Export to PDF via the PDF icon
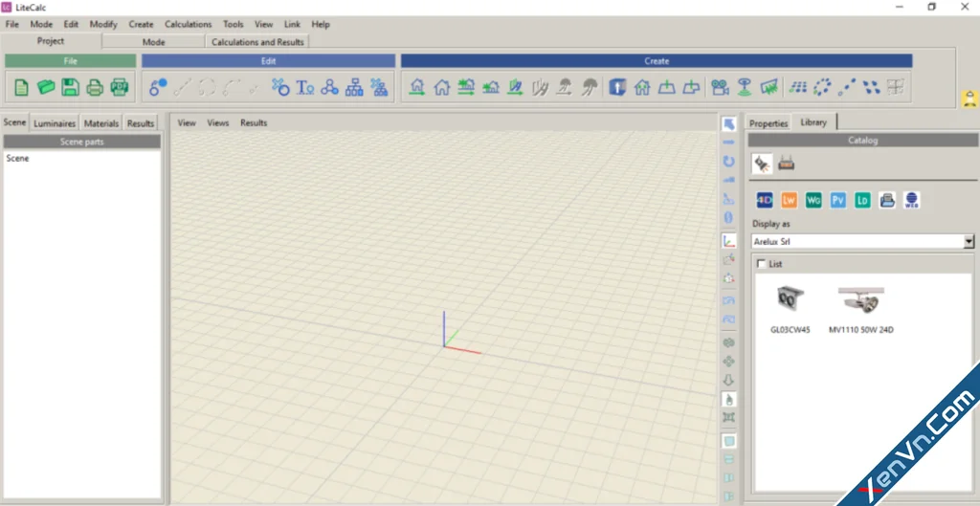The image size is (980, 506). (120, 87)
